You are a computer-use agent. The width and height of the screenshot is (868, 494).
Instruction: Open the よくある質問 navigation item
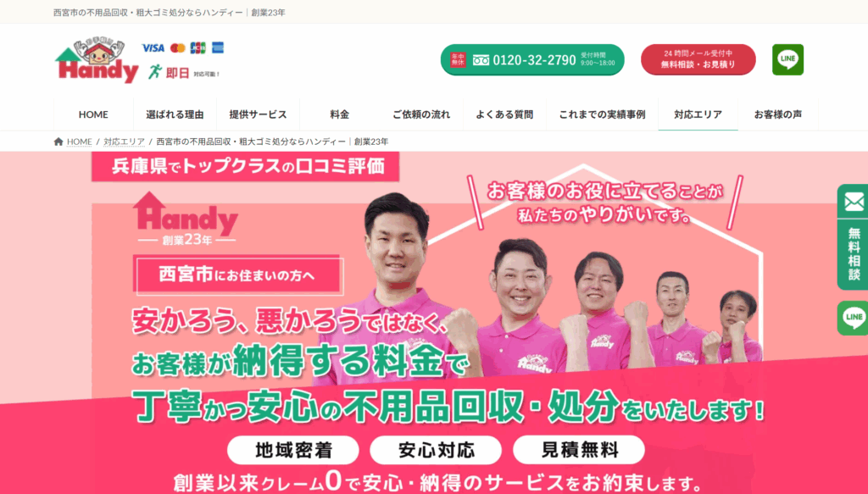point(504,114)
